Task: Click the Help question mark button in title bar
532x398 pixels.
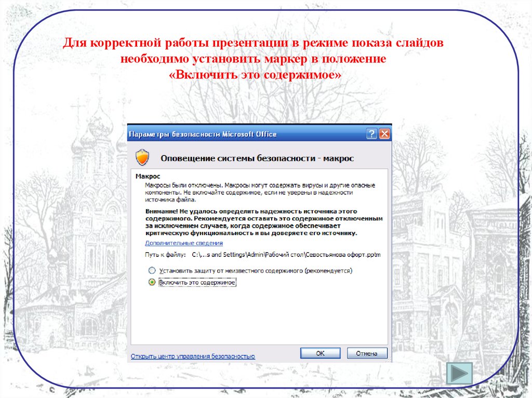Action: 371,134
